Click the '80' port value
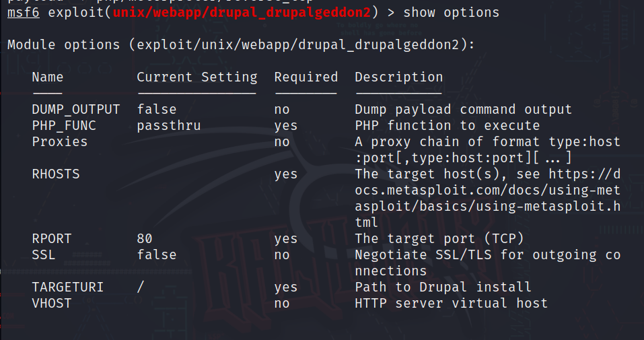Screen dimensions: 644x340 coord(145,239)
